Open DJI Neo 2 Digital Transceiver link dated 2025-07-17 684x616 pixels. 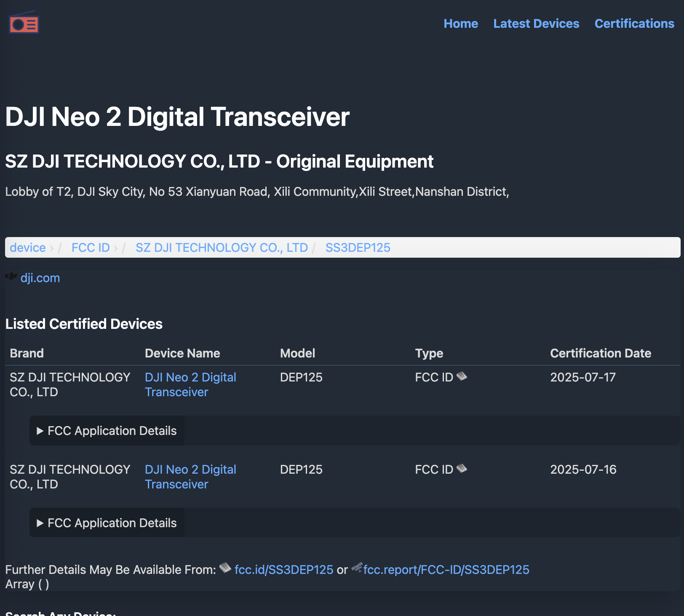coord(190,384)
